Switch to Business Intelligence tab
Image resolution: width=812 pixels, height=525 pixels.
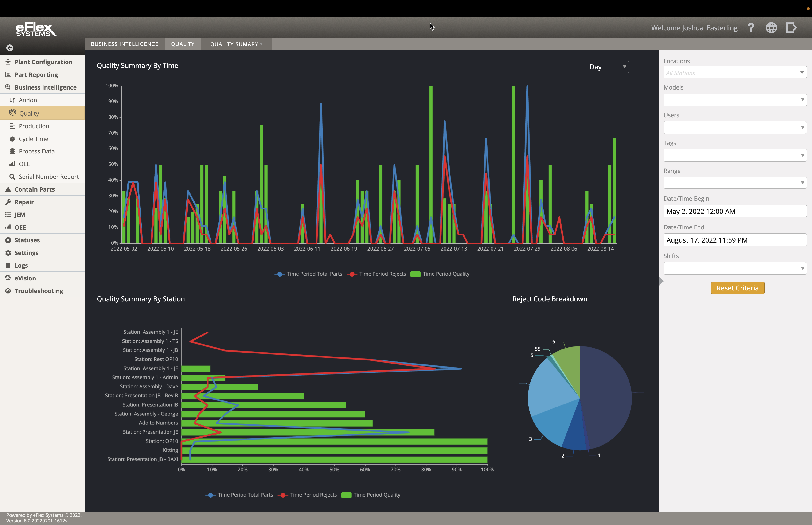coord(124,44)
